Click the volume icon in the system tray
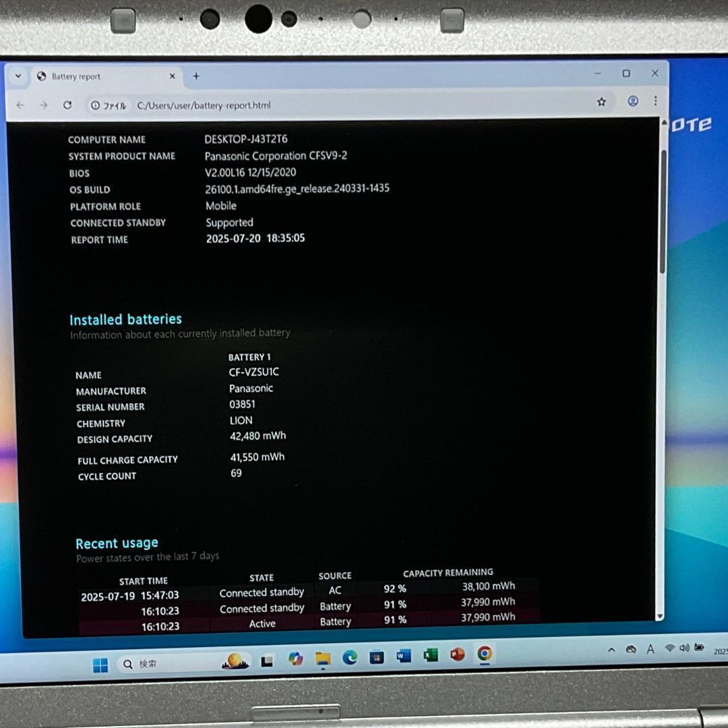 point(686,648)
